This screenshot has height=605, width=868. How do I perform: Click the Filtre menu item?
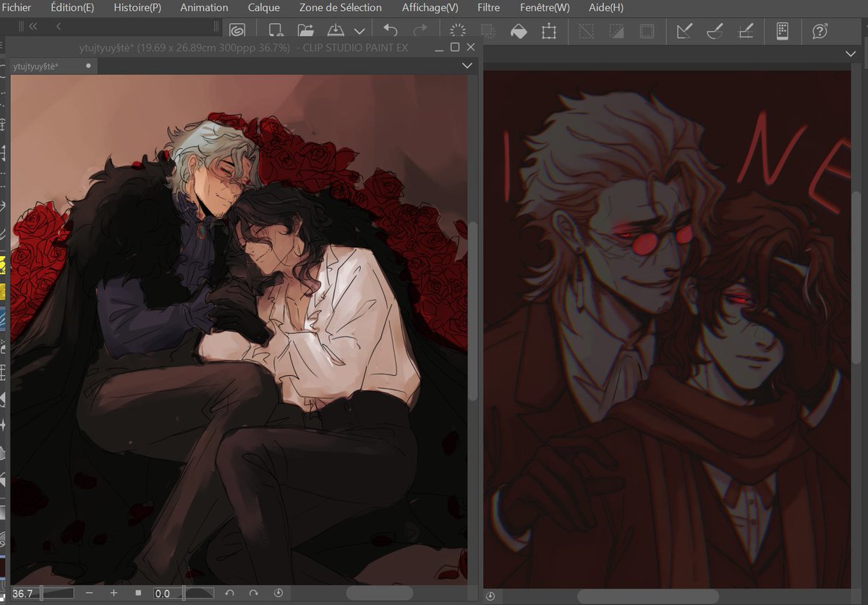click(x=488, y=7)
